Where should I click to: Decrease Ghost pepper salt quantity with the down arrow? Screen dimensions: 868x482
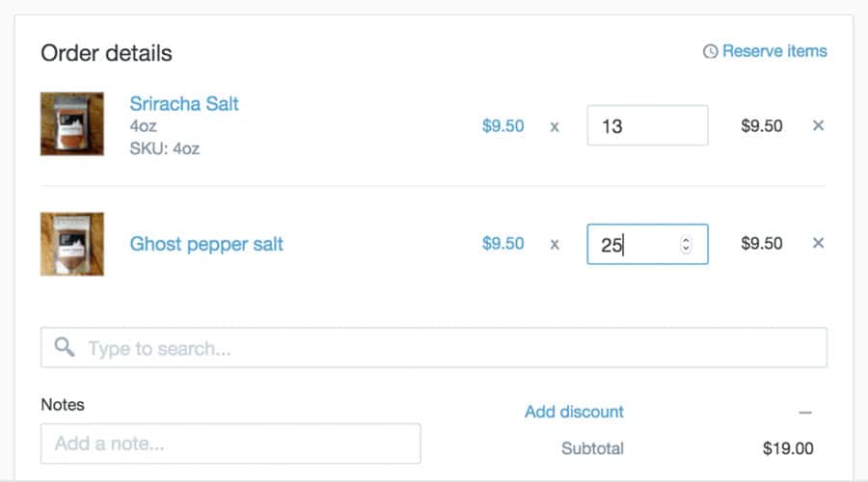click(686, 249)
